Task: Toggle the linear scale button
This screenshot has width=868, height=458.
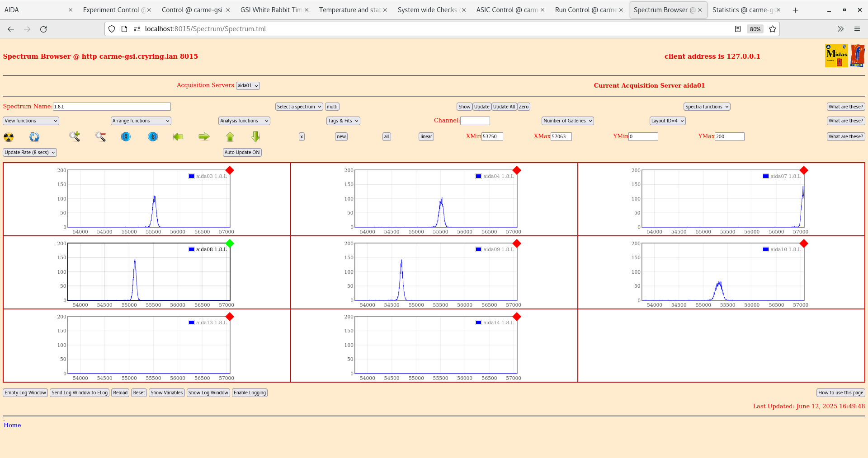Action: click(x=425, y=136)
